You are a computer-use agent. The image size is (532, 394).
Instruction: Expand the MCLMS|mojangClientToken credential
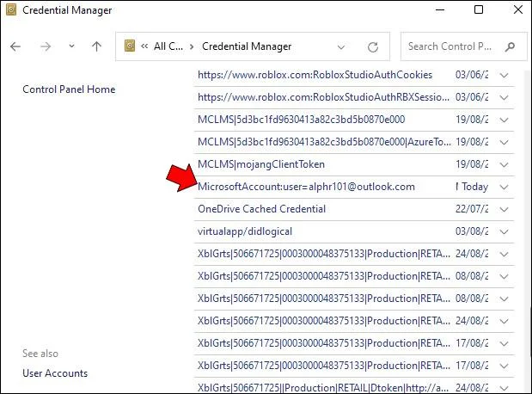click(504, 164)
